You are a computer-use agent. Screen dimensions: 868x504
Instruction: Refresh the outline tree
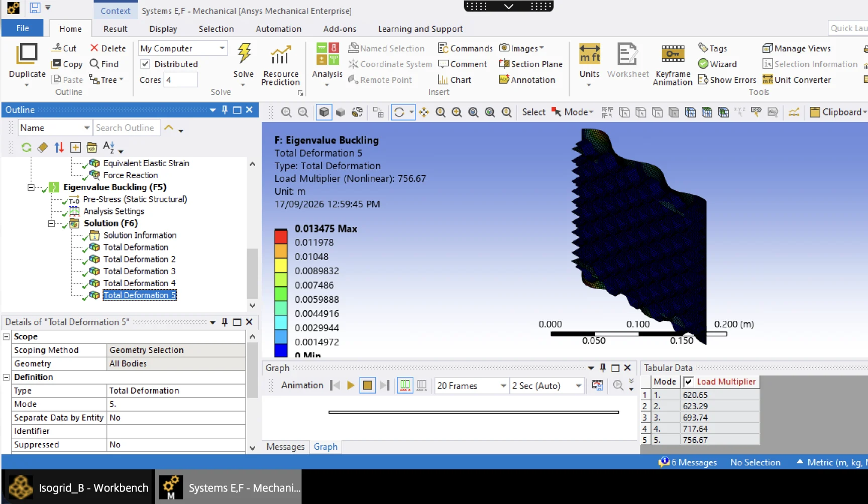tap(26, 147)
